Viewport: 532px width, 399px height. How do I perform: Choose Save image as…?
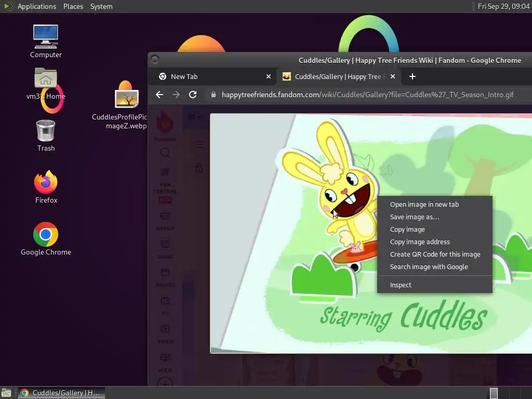pos(435,217)
